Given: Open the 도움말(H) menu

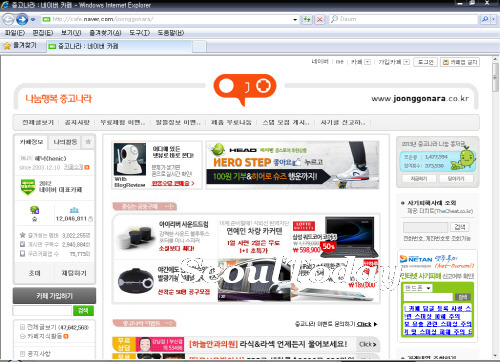Looking at the screenshot, I should [171, 33].
